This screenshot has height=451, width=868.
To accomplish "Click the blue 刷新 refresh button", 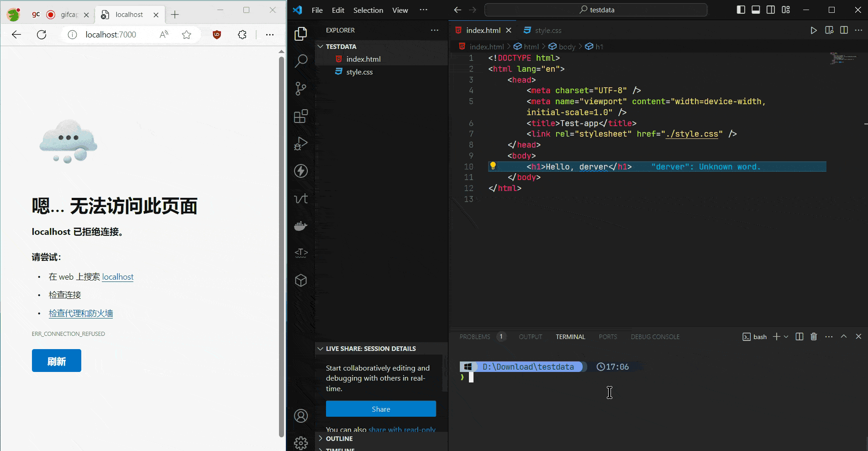I will pyautogui.click(x=57, y=361).
